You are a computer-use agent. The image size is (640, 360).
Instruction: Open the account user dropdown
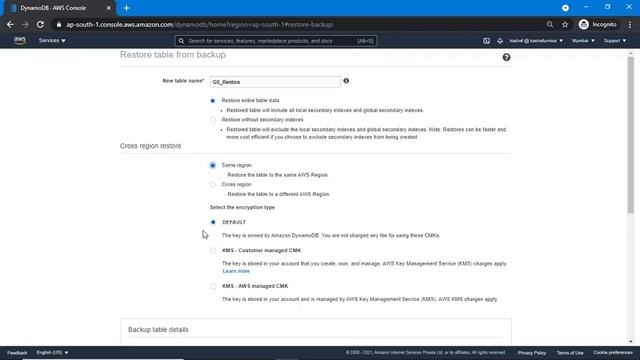(x=536, y=41)
